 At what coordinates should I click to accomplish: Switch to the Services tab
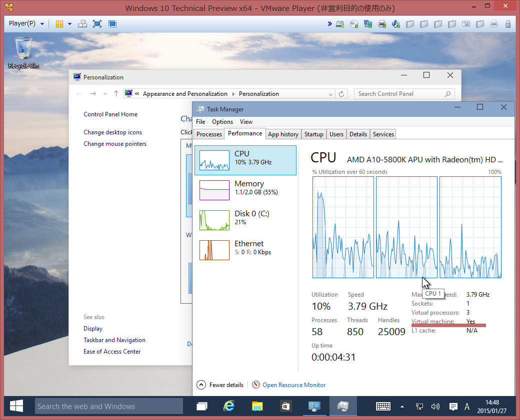pos(383,134)
